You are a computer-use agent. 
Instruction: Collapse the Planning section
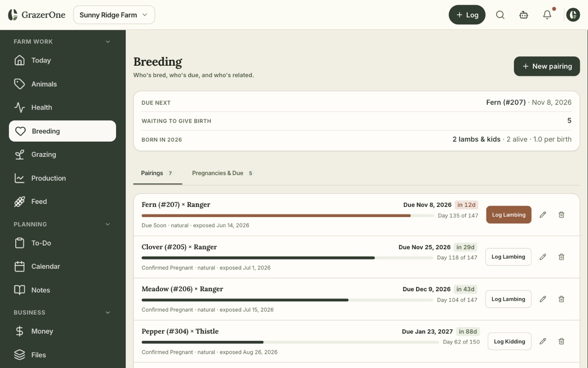pyautogui.click(x=108, y=224)
